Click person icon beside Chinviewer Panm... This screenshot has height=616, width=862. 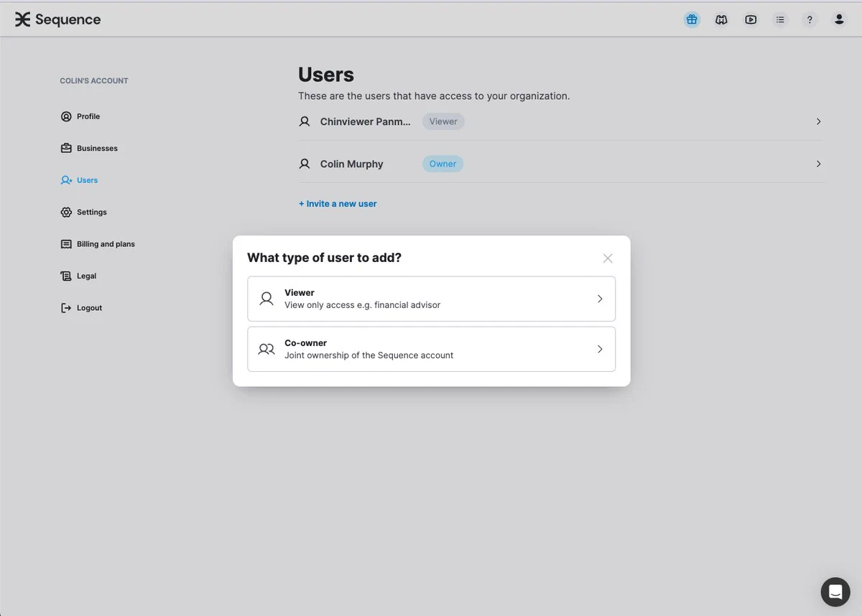pos(305,121)
